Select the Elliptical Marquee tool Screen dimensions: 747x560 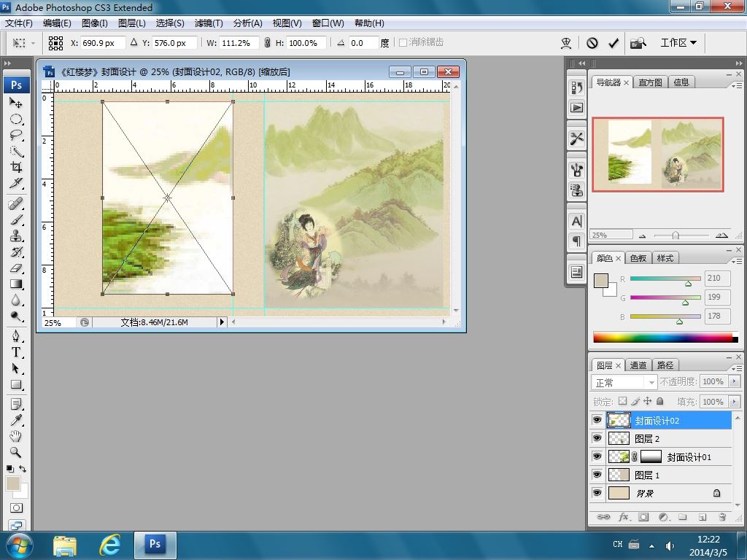point(16,119)
